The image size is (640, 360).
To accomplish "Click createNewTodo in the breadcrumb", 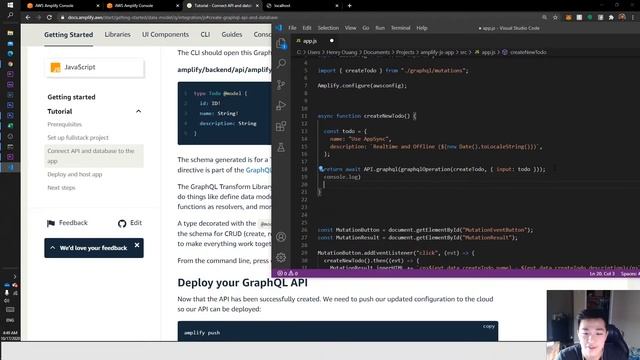I will click(528, 52).
